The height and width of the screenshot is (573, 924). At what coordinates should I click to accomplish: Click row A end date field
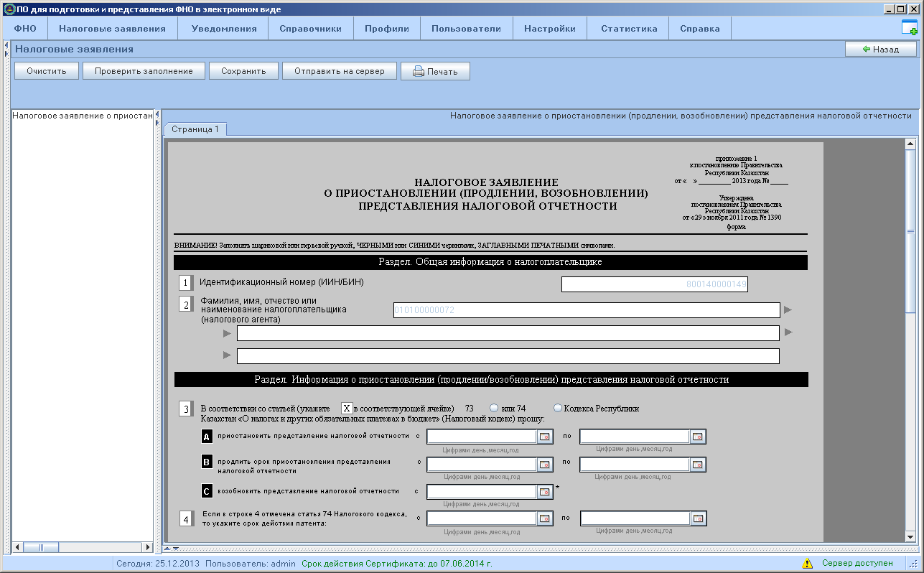click(x=635, y=437)
